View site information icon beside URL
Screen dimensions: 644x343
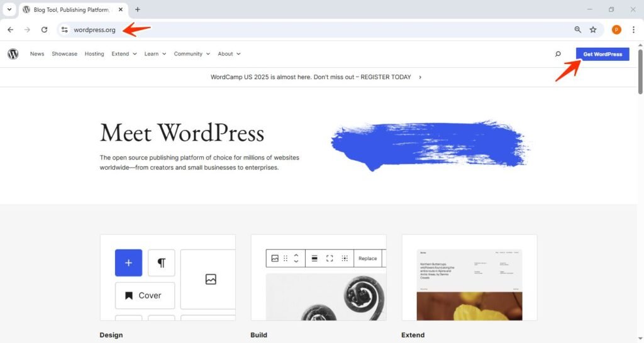(64, 30)
